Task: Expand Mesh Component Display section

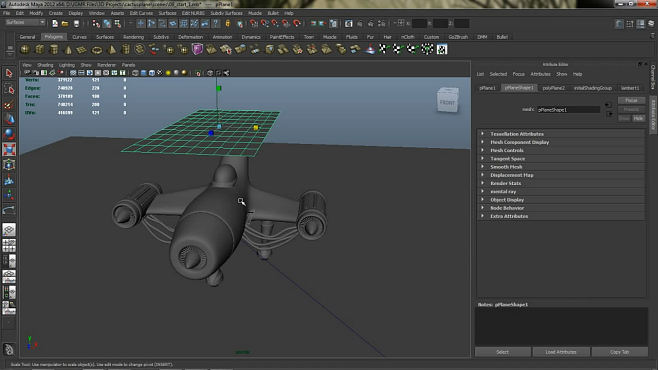Action: [x=561, y=142]
